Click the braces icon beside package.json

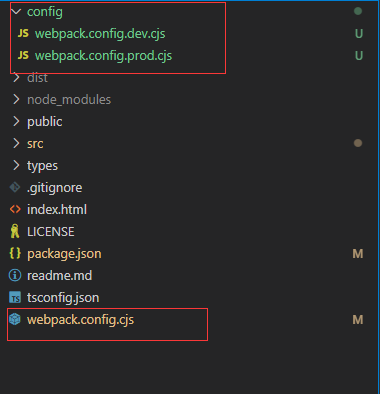[15, 253]
